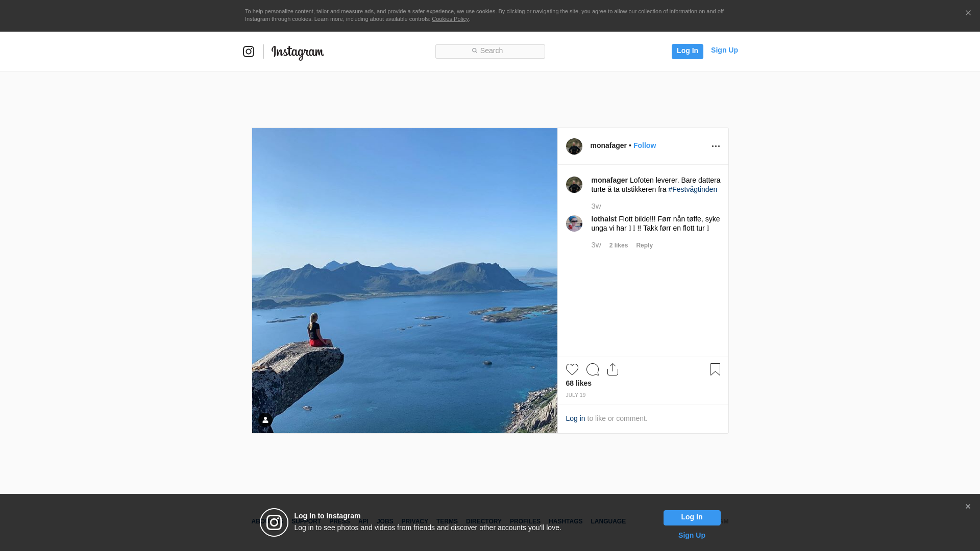
Task: Open the #Festvågtinden hashtag link
Action: pyautogui.click(x=692, y=189)
